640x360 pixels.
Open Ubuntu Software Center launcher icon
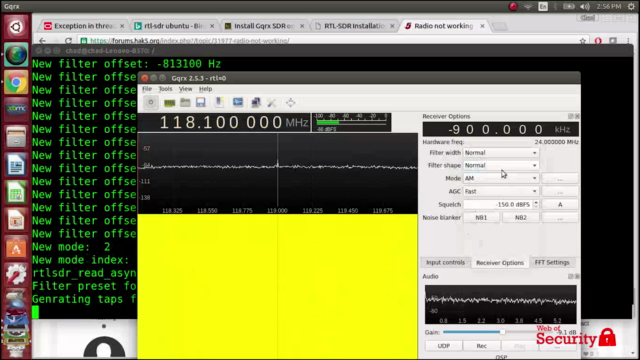16,248
